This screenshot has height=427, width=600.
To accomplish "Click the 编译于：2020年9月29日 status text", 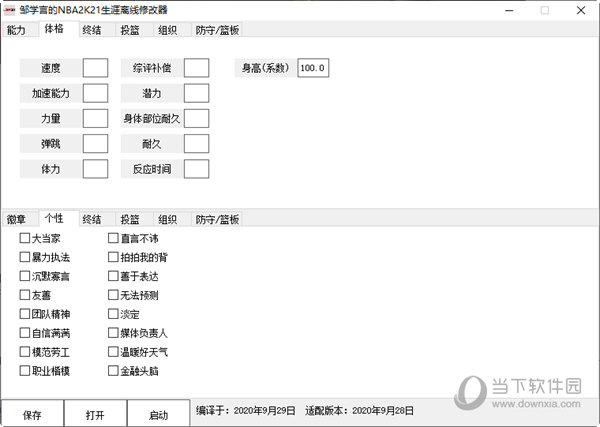I will 246,411.
